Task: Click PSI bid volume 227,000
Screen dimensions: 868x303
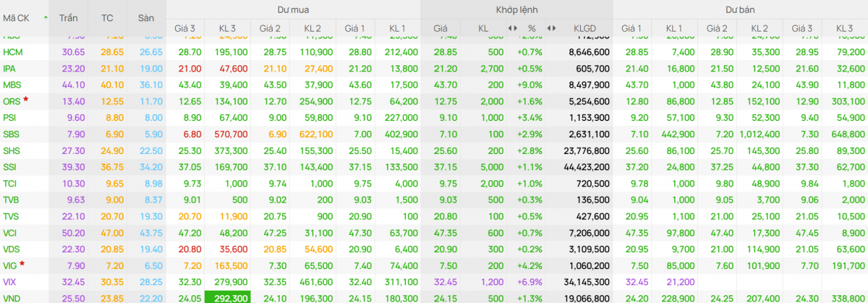Action: pos(401,117)
